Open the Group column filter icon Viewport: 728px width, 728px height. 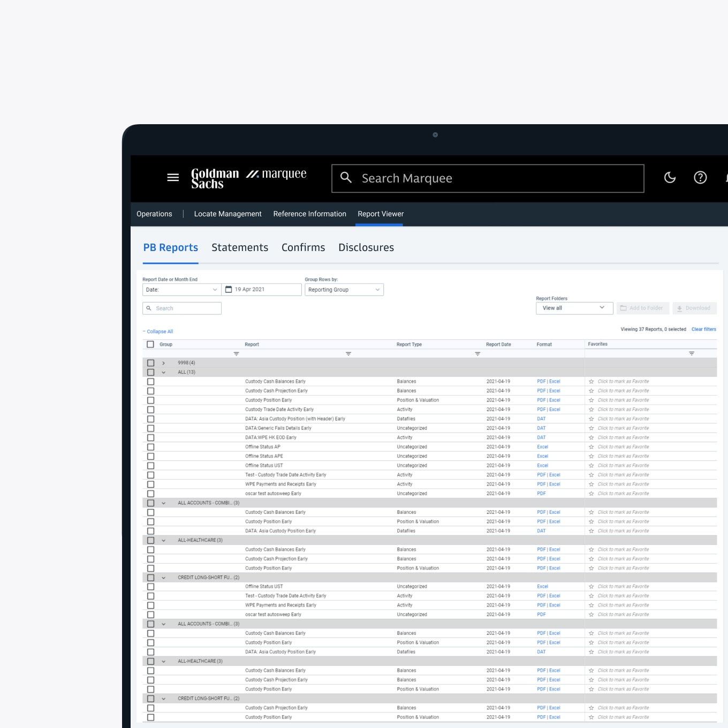coord(236,354)
